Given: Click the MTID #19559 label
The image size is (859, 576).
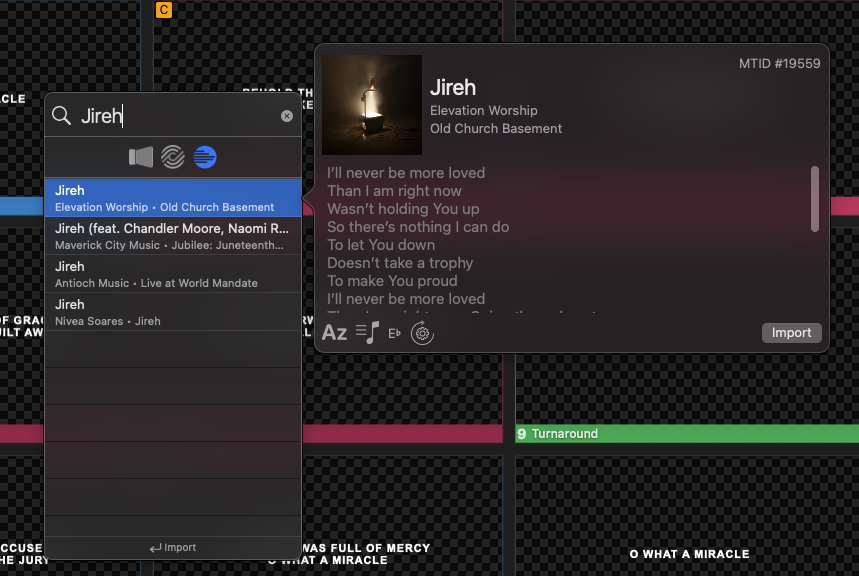Looking at the screenshot, I should coord(780,64).
